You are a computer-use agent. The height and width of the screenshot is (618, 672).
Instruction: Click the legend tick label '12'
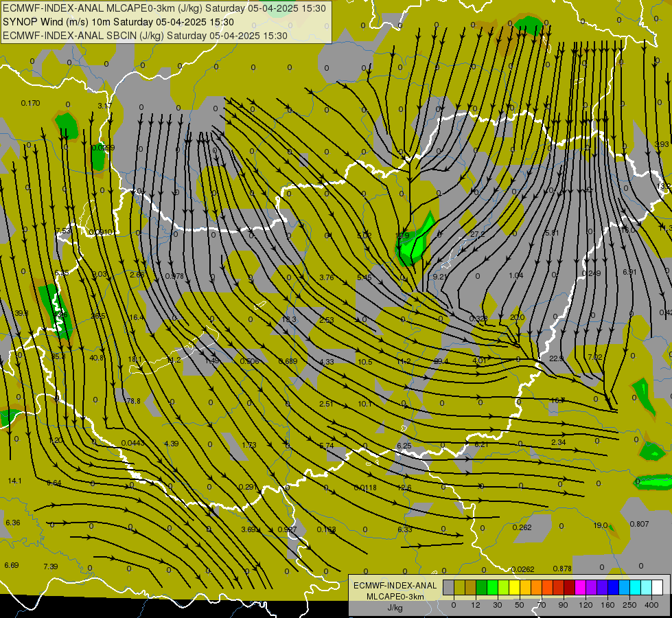[475, 605]
